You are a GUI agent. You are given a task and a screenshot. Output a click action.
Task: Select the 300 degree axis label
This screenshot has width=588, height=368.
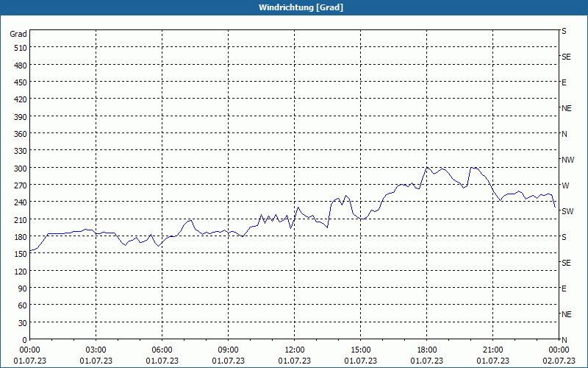click(21, 169)
